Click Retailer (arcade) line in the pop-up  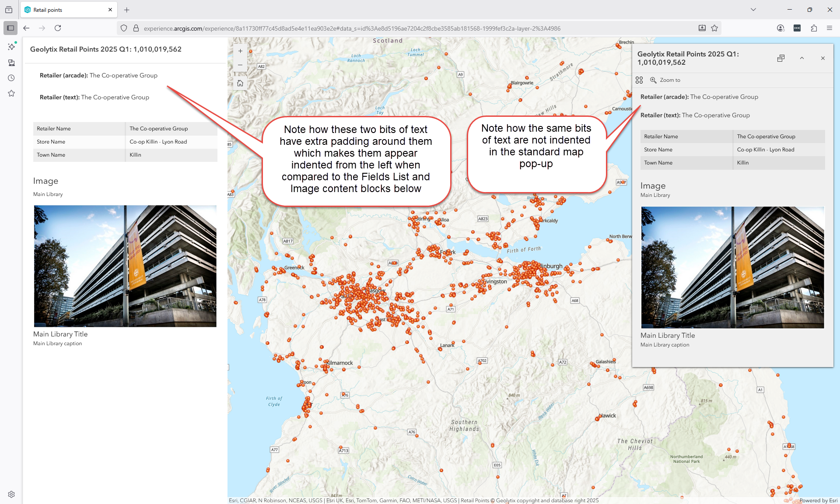pyautogui.click(x=699, y=97)
